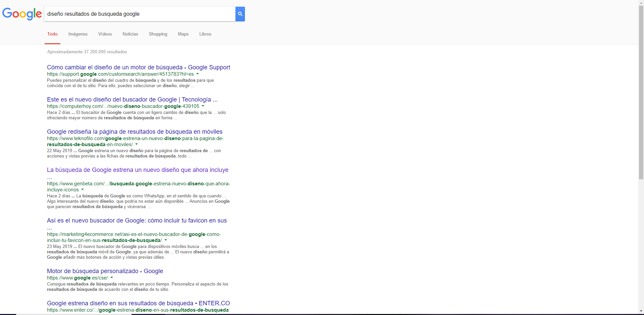This screenshot has height=315, width=644.
Task: Expand dropdown arrow beside marketing4ecommerce.net URL
Action: [166, 240]
